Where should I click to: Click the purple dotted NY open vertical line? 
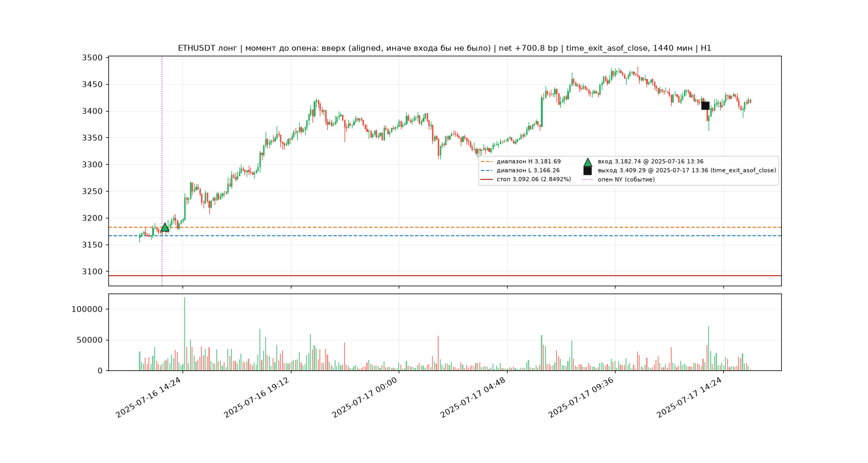coord(162,171)
